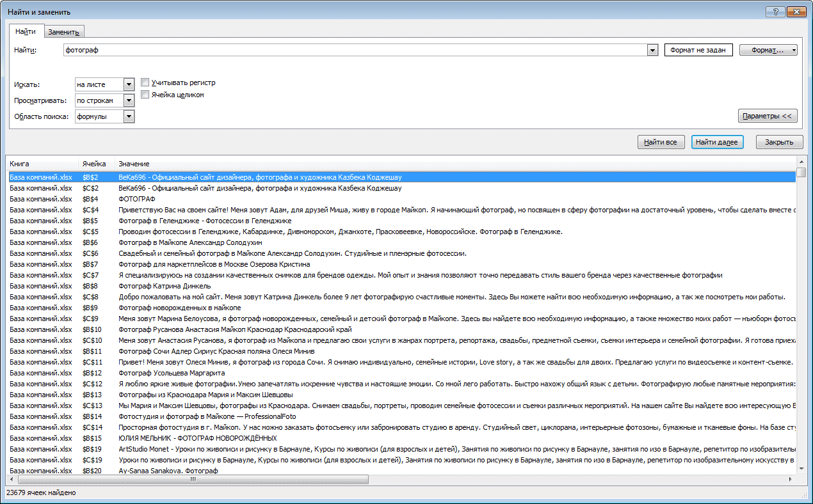The height and width of the screenshot is (504, 813).
Task: Click the search field containing фотограф
Action: [x=355, y=50]
